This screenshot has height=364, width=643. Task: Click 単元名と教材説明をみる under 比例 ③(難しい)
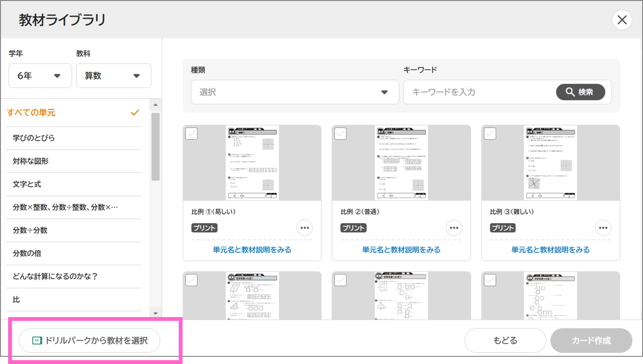click(x=550, y=250)
